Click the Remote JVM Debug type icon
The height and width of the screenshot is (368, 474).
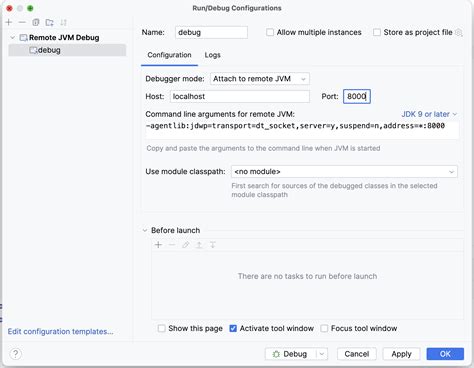(23, 38)
